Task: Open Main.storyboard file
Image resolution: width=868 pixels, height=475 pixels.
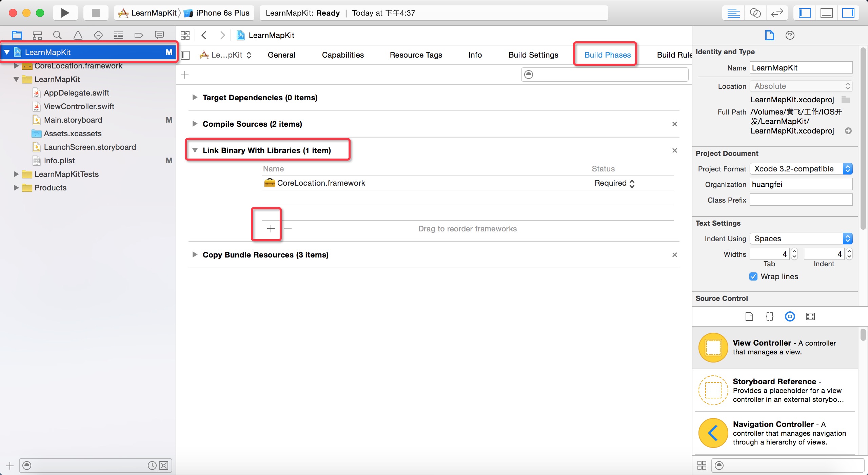Action: click(73, 120)
